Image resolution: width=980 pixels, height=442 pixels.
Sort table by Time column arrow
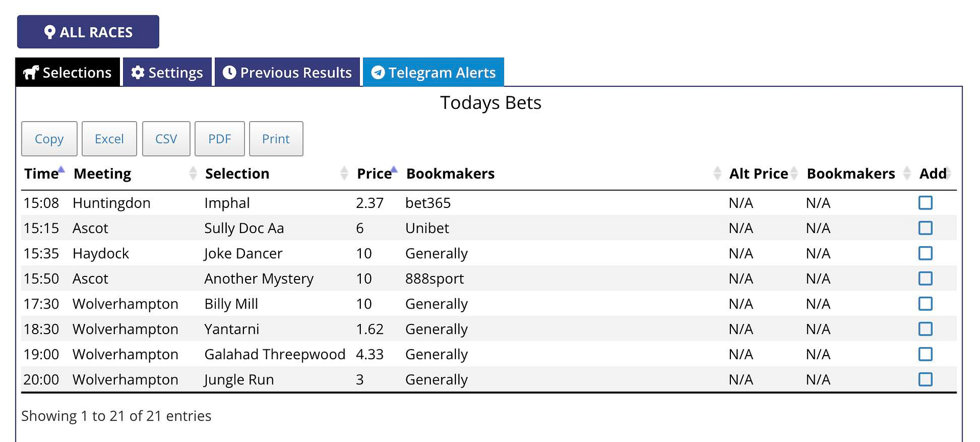point(61,170)
